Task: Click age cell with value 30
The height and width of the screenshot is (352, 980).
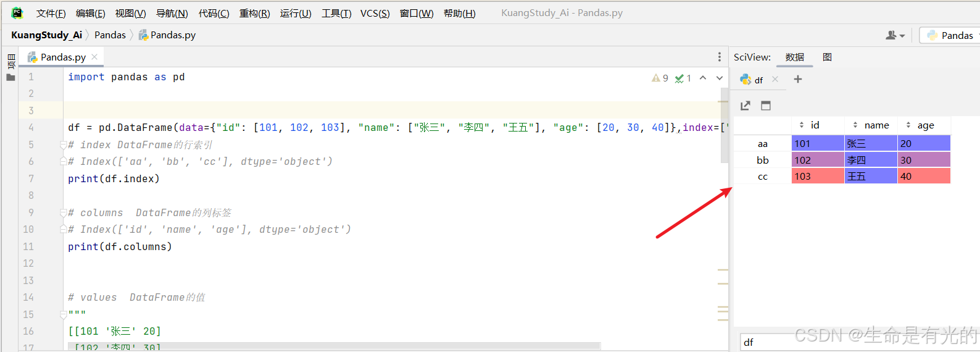Action: 924,160
